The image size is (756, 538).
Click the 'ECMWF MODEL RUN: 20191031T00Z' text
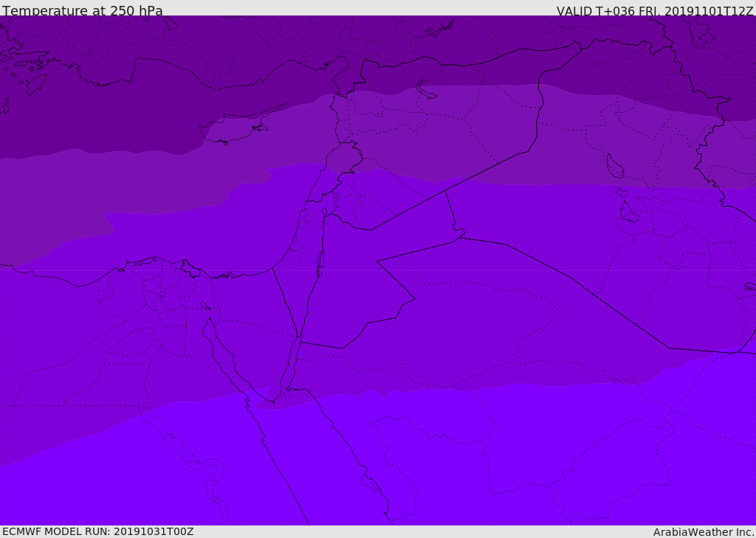pyautogui.click(x=98, y=531)
